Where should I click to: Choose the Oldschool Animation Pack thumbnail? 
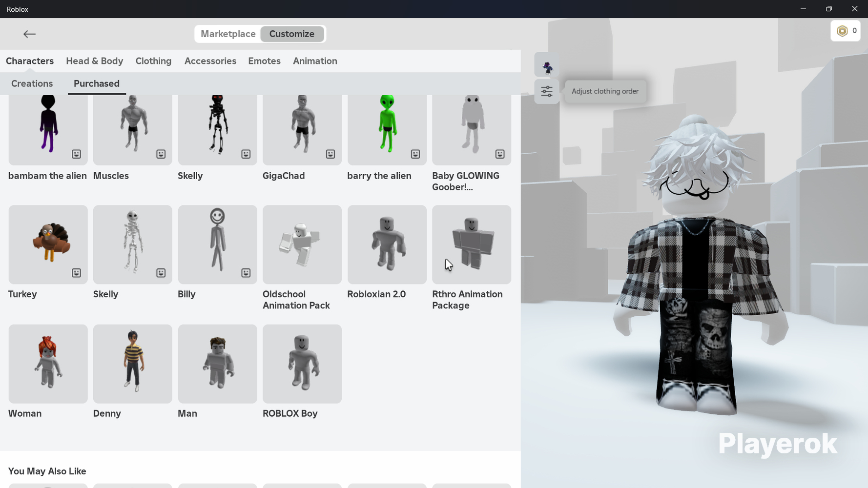click(x=302, y=244)
